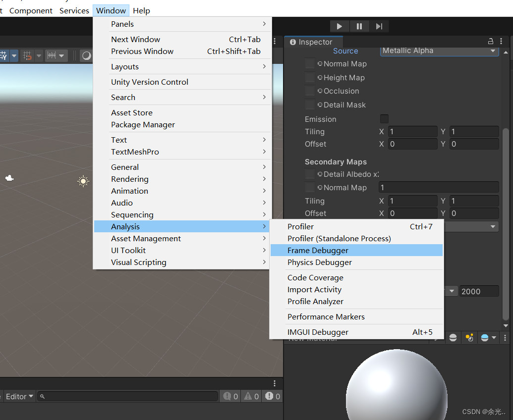This screenshot has width=513, height=420.
Task: Open the Inspector tab's three-dot options
Action: click(501, 42)
